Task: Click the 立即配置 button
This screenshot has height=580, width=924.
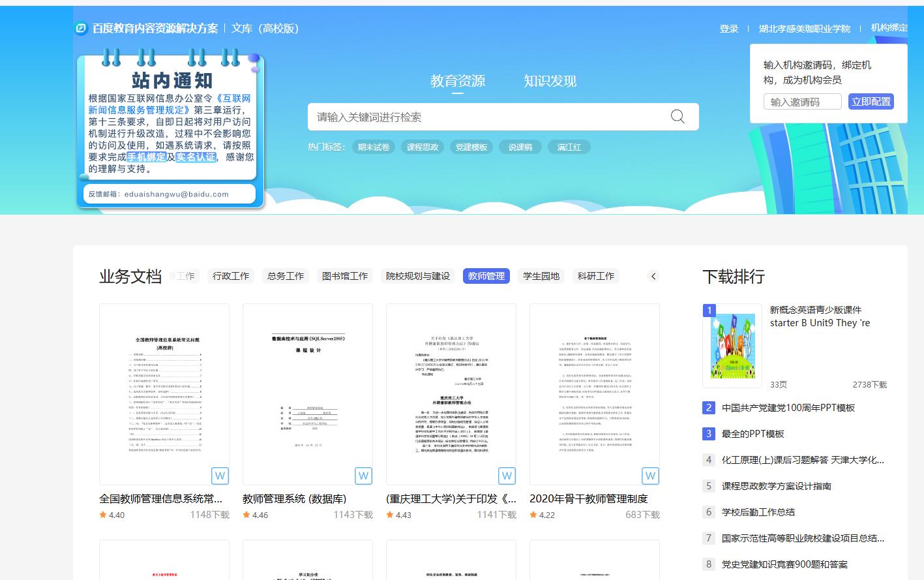Action: tap(871, 101)
